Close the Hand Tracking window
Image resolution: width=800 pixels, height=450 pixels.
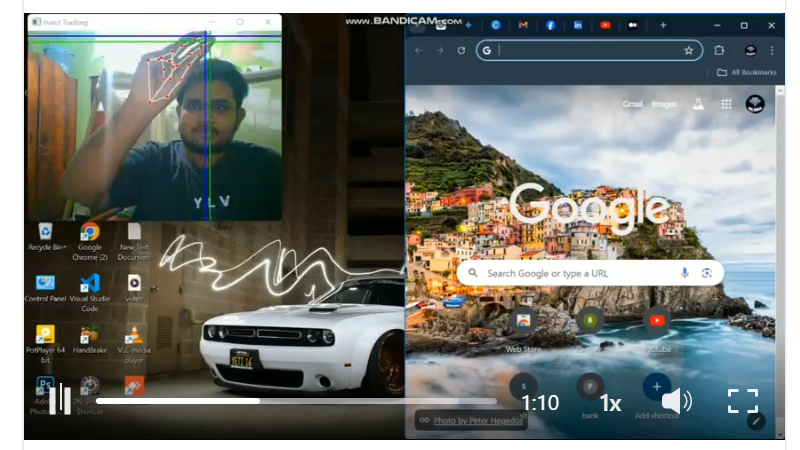tap(268, 22)
